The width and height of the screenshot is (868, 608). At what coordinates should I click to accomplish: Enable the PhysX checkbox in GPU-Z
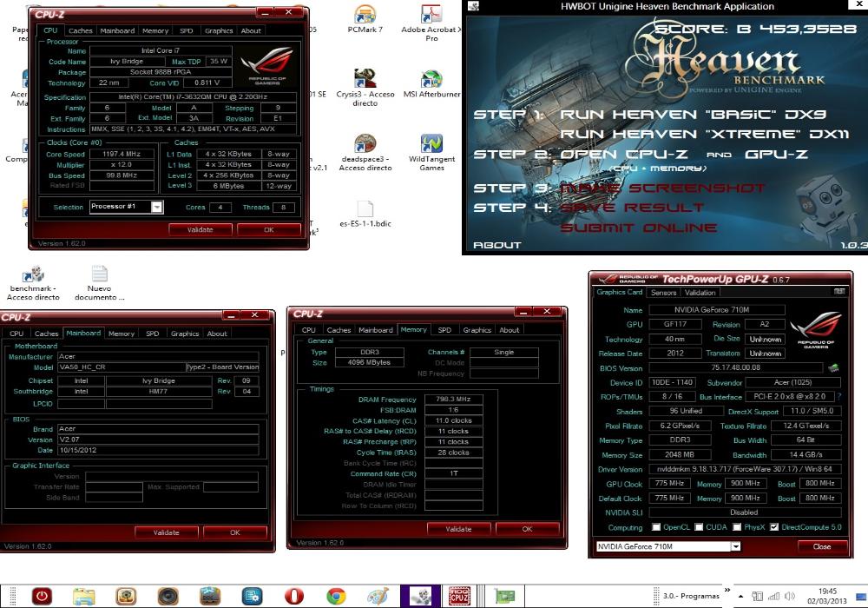click(x=737, y=527)
